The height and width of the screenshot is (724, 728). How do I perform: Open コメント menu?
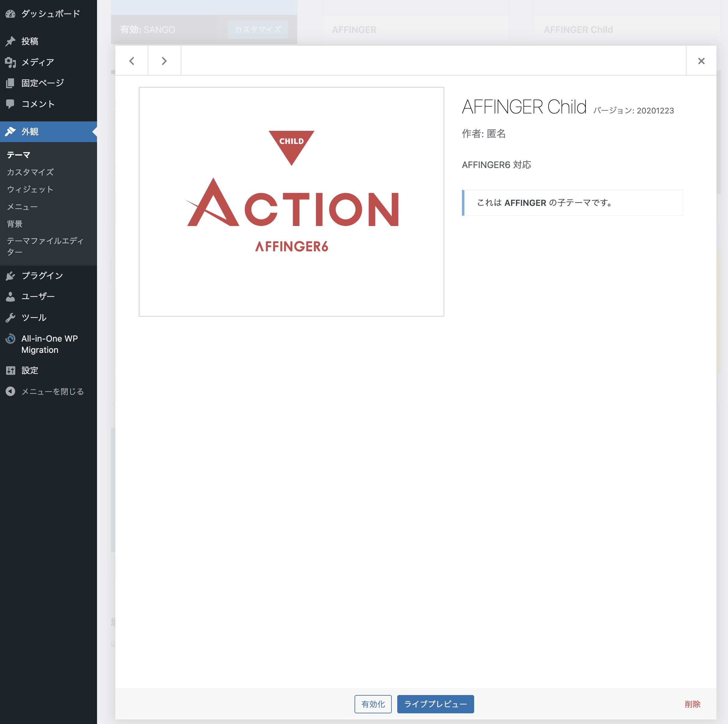click(48, 104)
